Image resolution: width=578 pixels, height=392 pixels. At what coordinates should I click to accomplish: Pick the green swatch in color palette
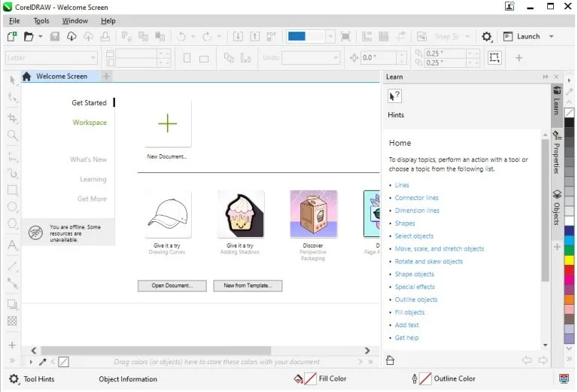point(569,251)
